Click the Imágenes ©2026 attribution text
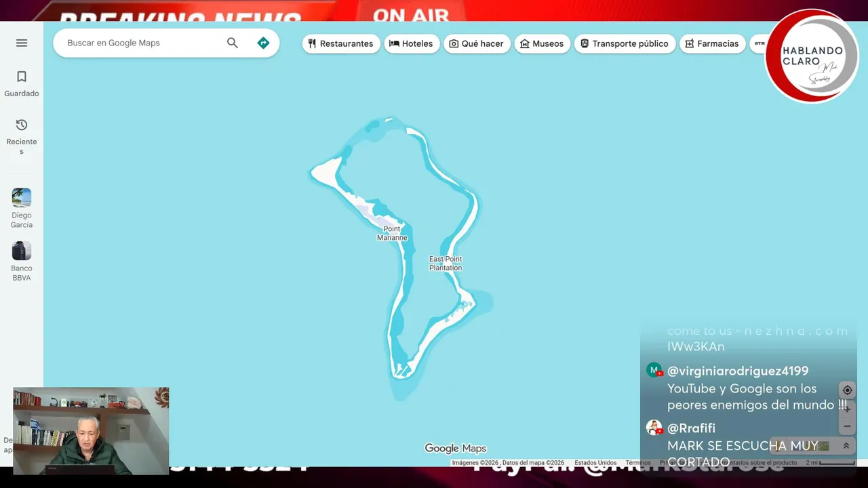 508,463
